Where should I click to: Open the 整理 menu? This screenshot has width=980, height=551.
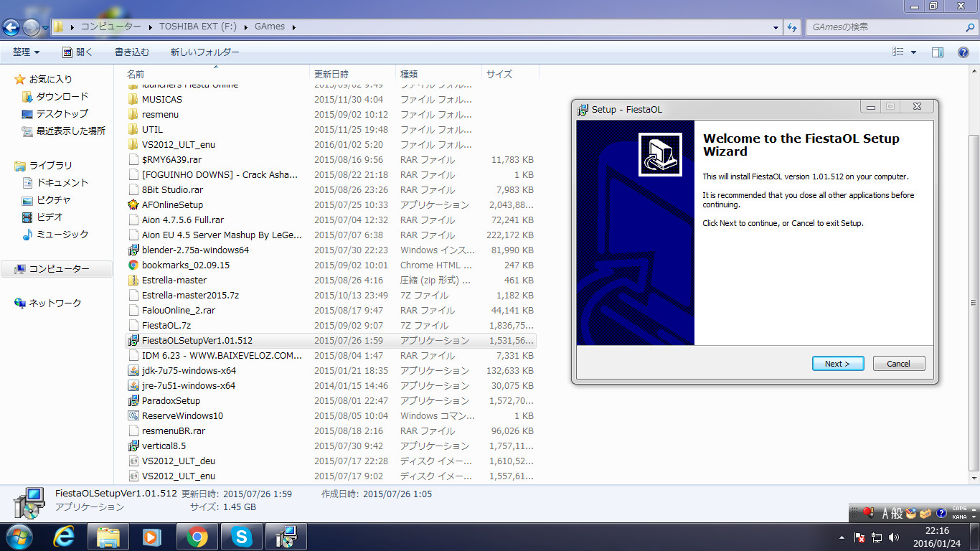[x=26, y=52]
